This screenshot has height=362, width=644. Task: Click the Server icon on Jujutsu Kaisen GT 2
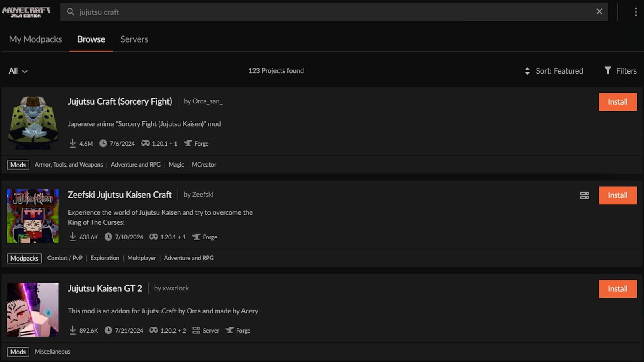tap(196, 330)
